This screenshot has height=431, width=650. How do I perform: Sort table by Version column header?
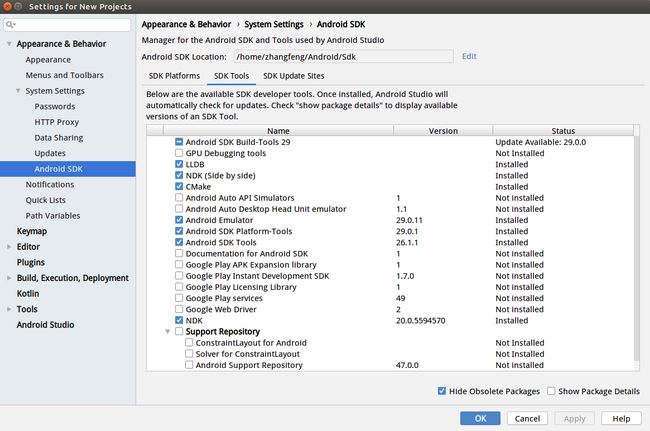point(443,131)
